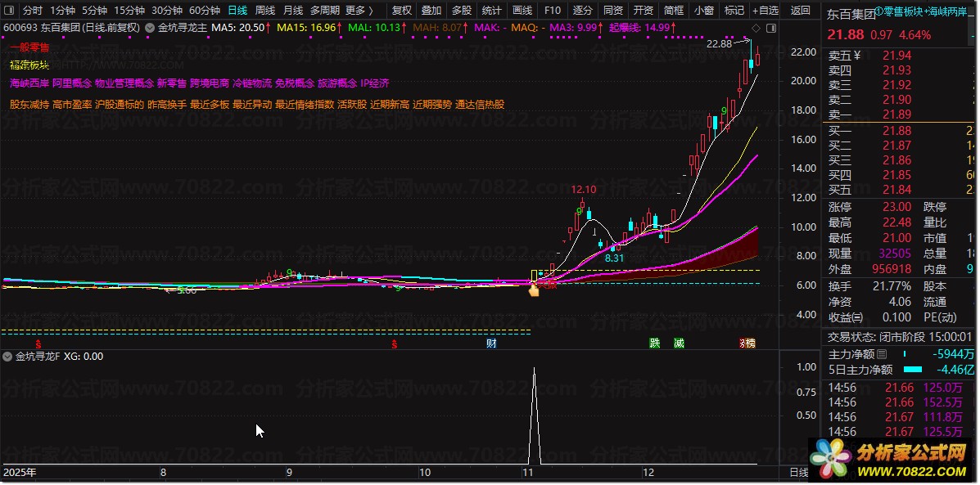Click the green 减 marker icon
The width and height of the screenshot is (980, 485).
[679, 344]
